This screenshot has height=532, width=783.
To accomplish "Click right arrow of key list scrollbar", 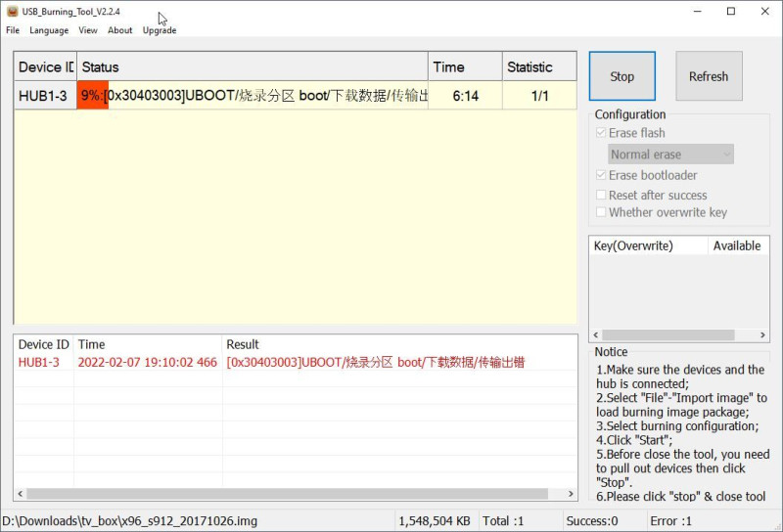I will (762, 334).
